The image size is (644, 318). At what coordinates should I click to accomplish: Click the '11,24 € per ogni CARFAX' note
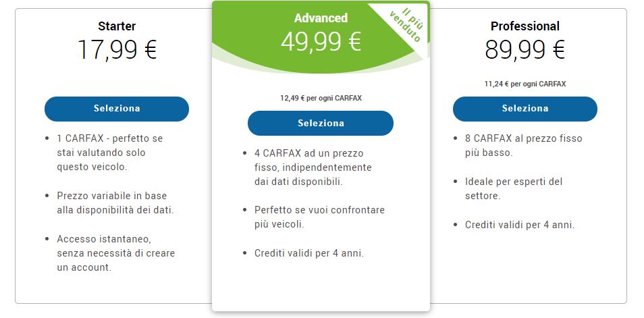point(525,84)
